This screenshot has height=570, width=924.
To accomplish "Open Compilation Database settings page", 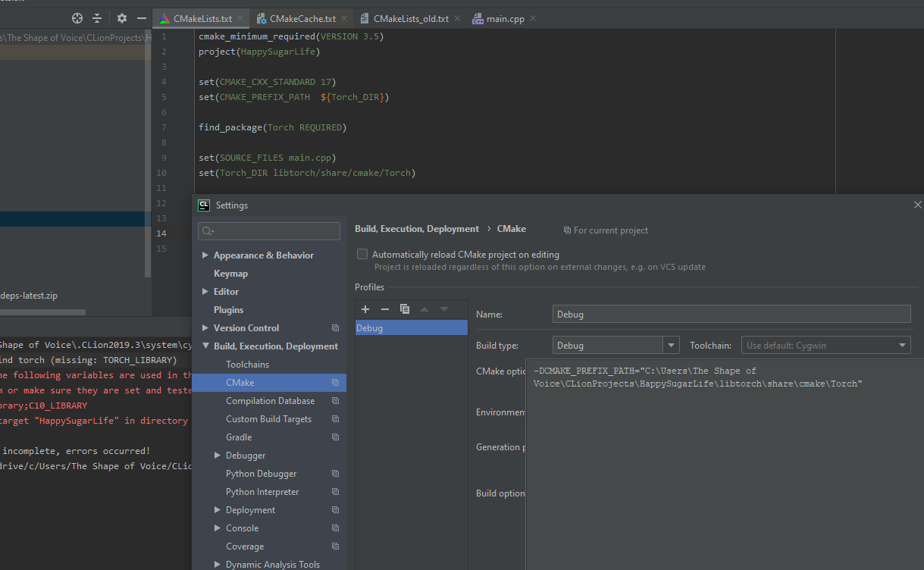I will (270, 401).
